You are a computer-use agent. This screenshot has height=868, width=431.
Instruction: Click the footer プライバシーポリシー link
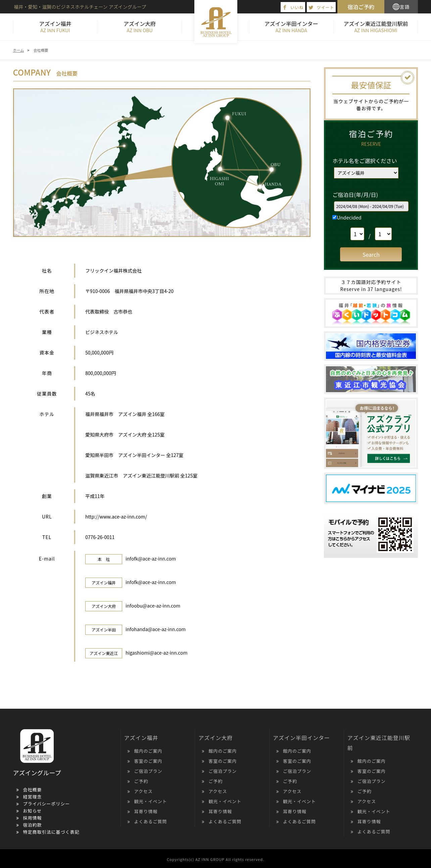(46, 804)
